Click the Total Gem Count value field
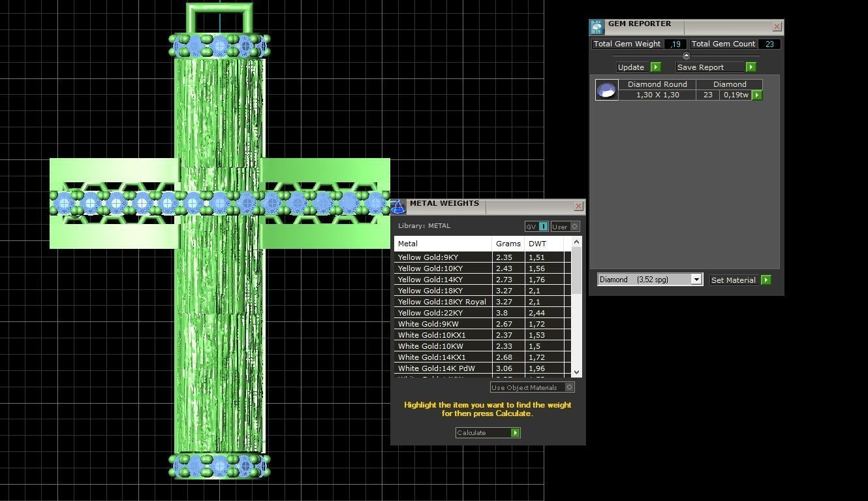Image resolution: width=868 pixels, height=501 pixels. click(769, 44)
